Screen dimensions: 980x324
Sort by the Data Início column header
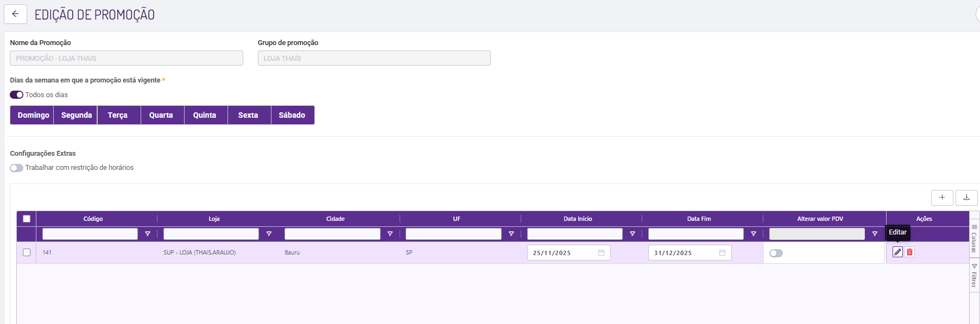point(578,219)
